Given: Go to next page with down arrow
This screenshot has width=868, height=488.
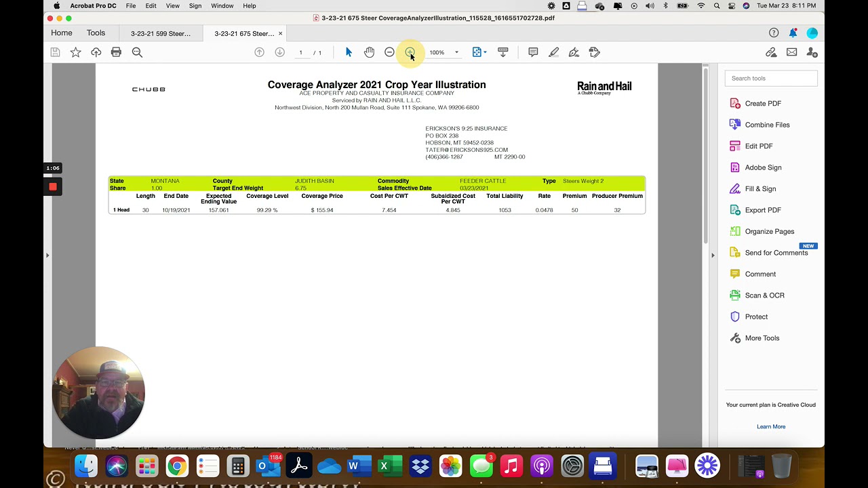Looking at the screenshot, I should coord(279,52).
